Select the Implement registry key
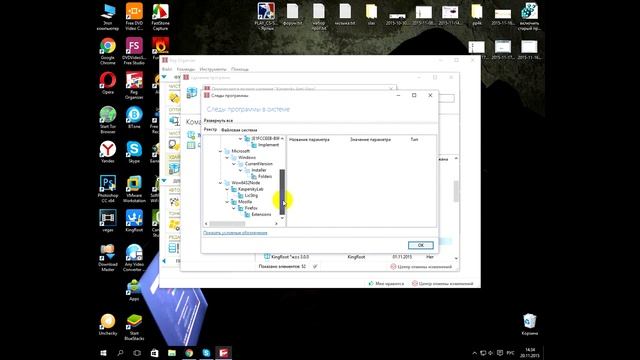 tap(268, 145)
